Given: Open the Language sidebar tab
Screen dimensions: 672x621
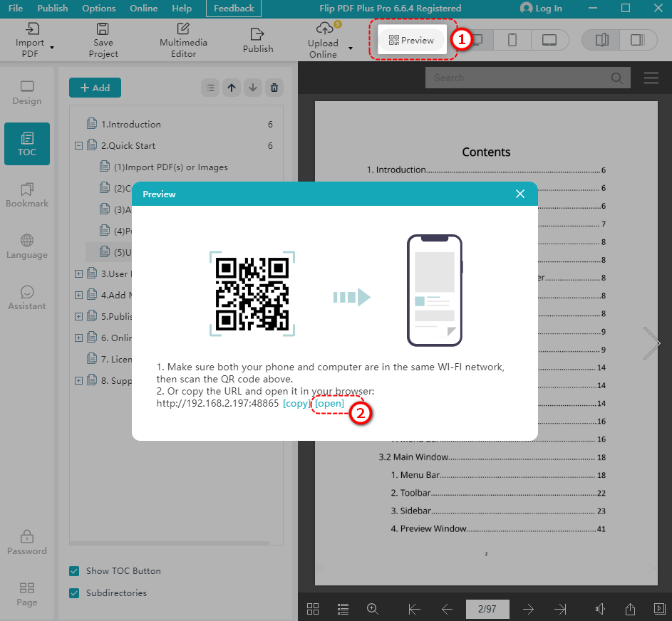Looking at the screenshot, I should 27,246.
